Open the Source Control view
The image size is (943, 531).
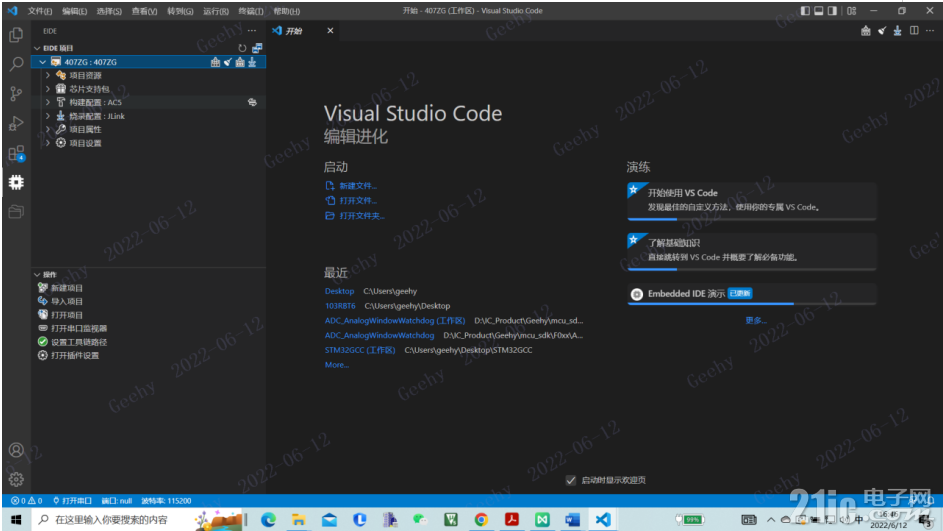tap(16, 93)
